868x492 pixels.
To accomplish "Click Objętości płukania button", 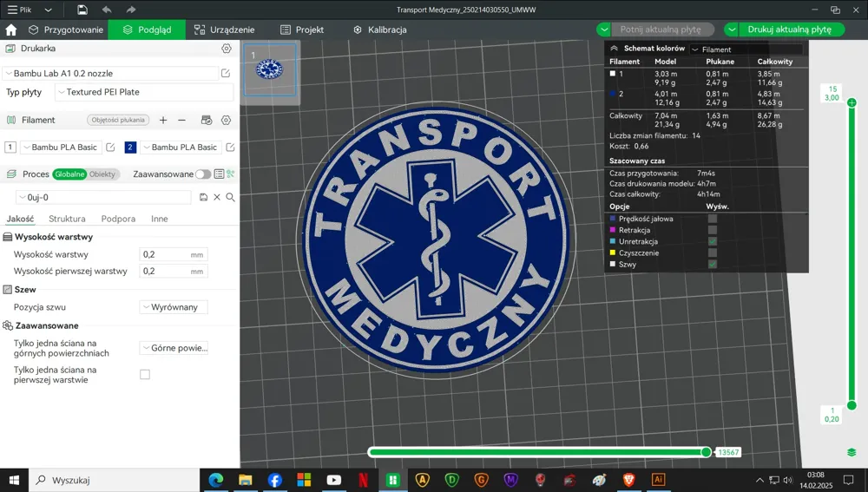I will [x=118, y=120].
